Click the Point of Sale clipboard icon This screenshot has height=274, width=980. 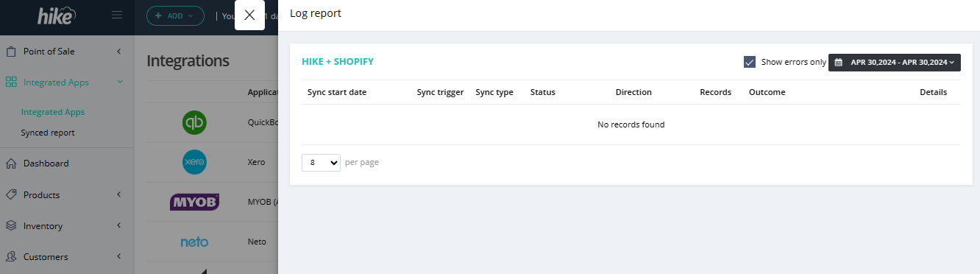[11, 52]
